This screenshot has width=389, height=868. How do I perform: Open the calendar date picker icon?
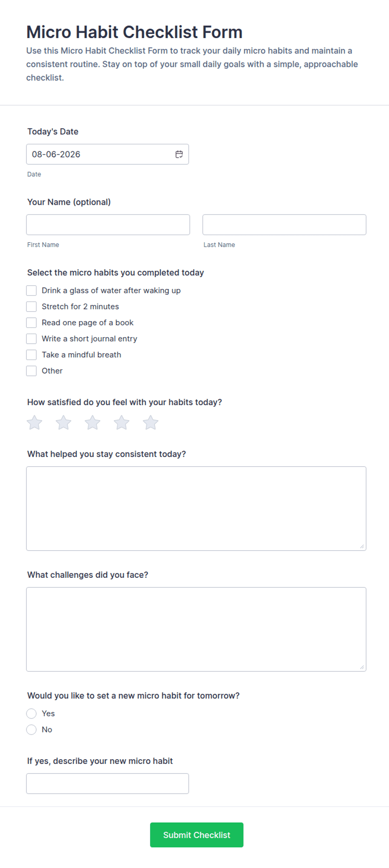(x=179, y=154)
